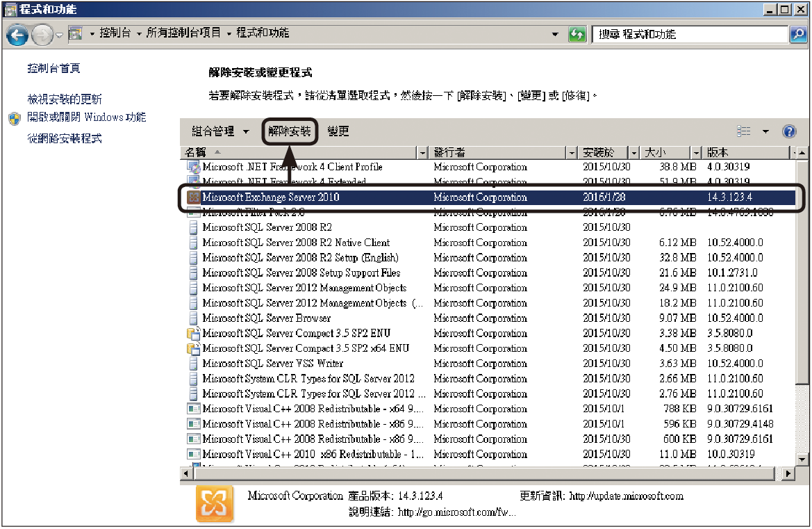The height and width of the screenshot is (529, 812).
Task: Open the 名稱 column filter dropdown
Action: tap(422, 153)
